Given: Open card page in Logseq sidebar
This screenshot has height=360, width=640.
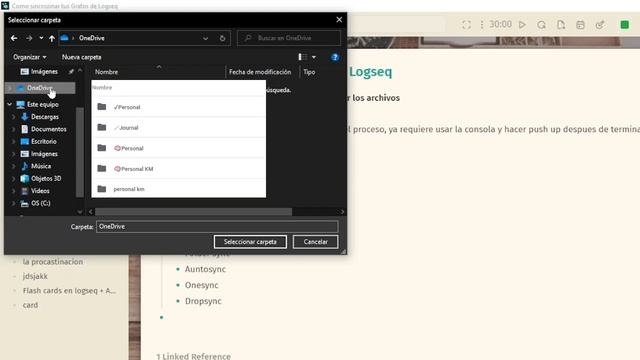Looking at the screenshot, I should point(30,305).
